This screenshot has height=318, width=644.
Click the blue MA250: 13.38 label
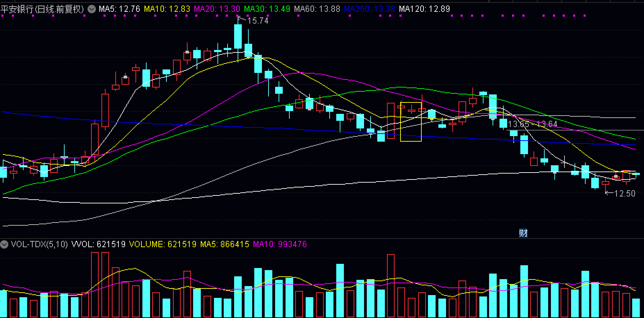370,9
